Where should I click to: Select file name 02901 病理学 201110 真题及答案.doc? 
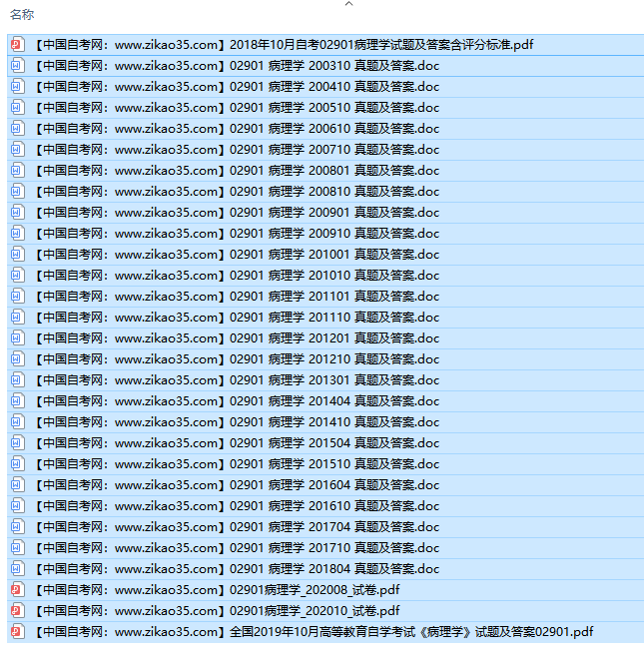point(334,318)
